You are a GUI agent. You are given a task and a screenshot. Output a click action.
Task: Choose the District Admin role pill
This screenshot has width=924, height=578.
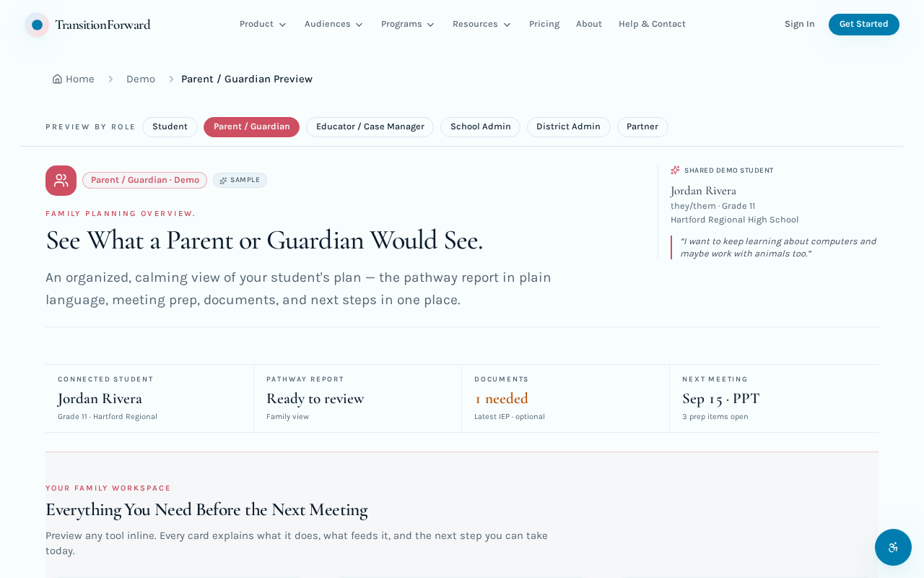pyautogui.click(x=568, y=127)
